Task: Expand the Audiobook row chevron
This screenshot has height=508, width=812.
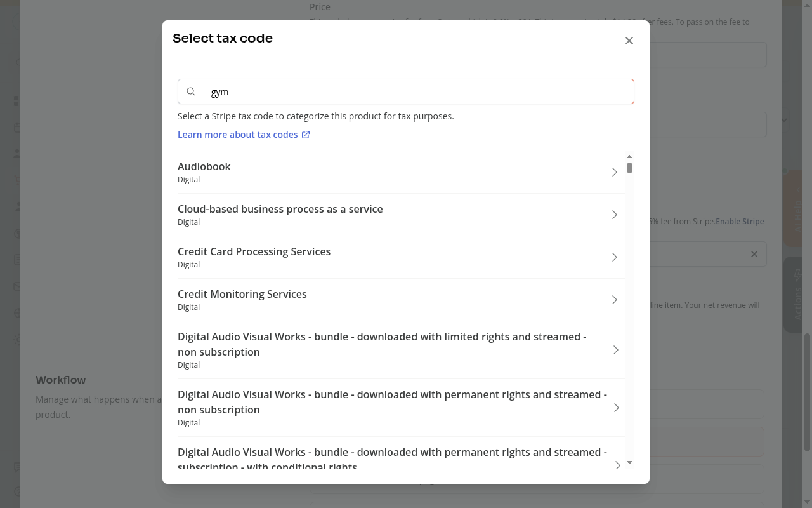Action: [x=615, y=172]
